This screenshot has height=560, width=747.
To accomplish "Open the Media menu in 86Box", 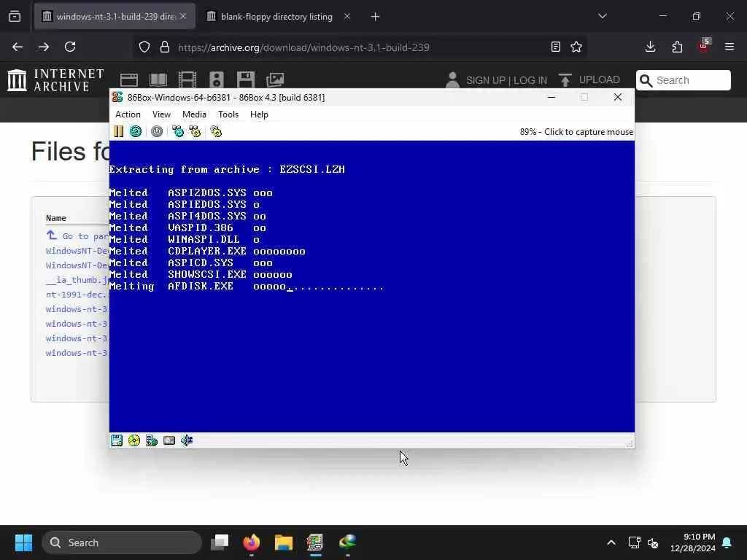I will (194, 114).
